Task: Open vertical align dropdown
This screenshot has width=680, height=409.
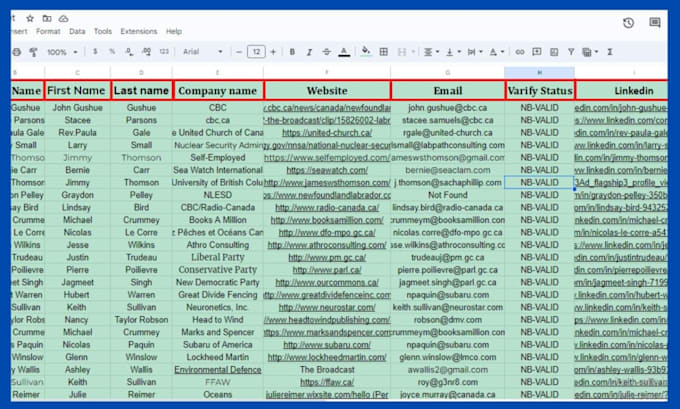Action: tap(453, 52)
